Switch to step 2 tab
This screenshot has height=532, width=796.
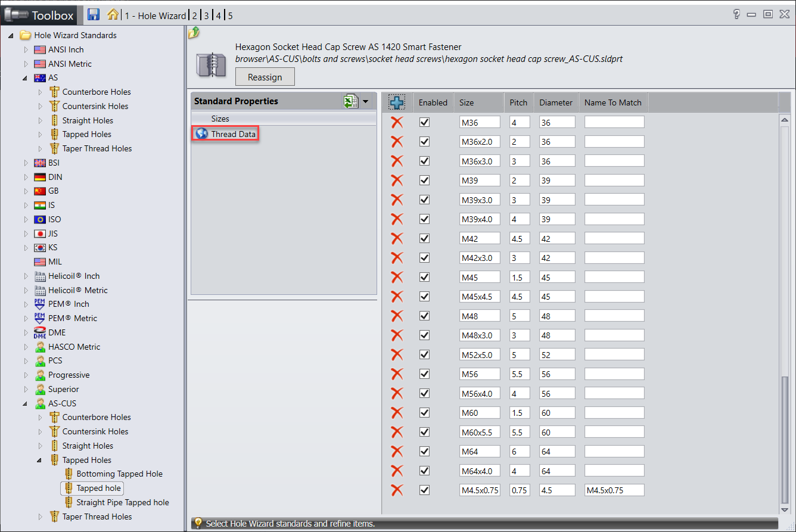point(194,15)
